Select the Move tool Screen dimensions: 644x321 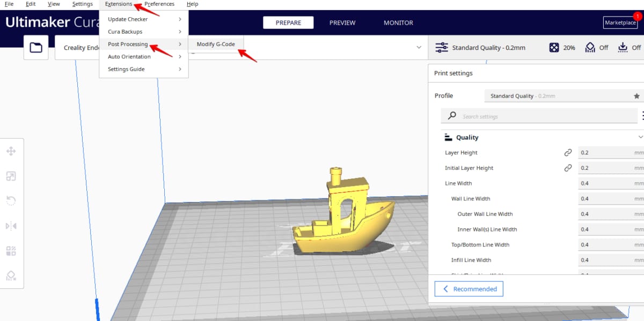(12, 151)
